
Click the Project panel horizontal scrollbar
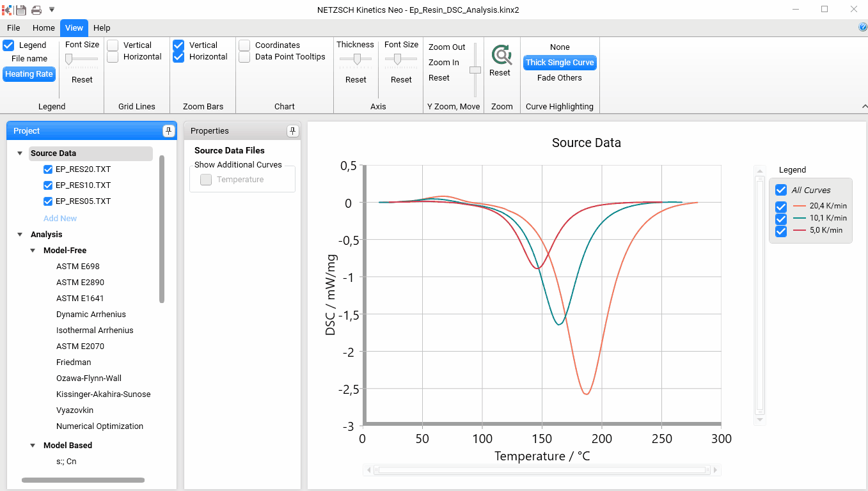point(83,480)
